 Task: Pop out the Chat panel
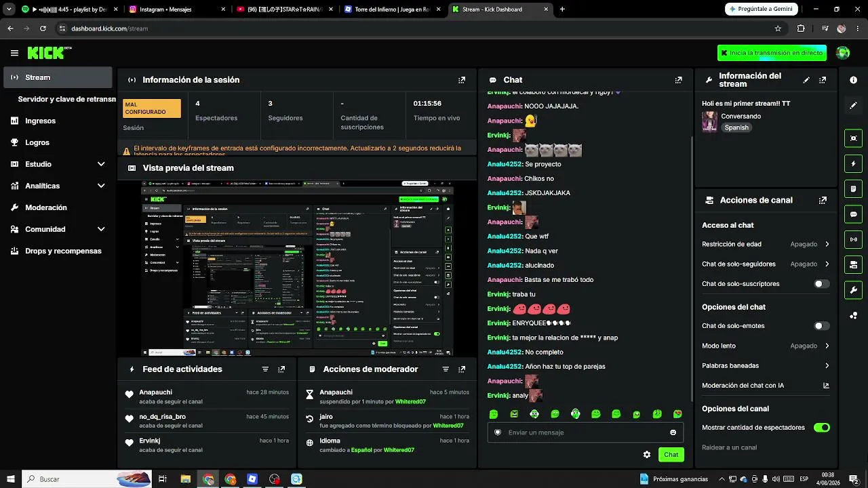click(x=678, y=80)
